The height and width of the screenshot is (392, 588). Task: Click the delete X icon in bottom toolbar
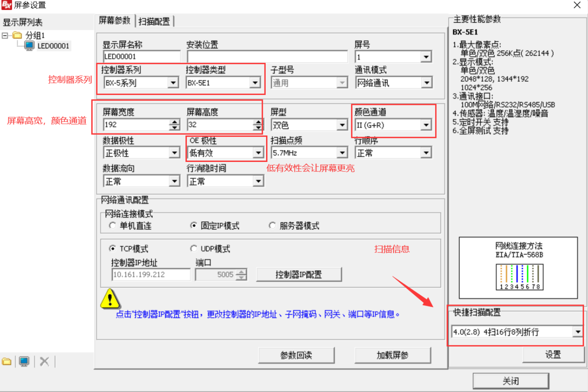coord(44,362)
